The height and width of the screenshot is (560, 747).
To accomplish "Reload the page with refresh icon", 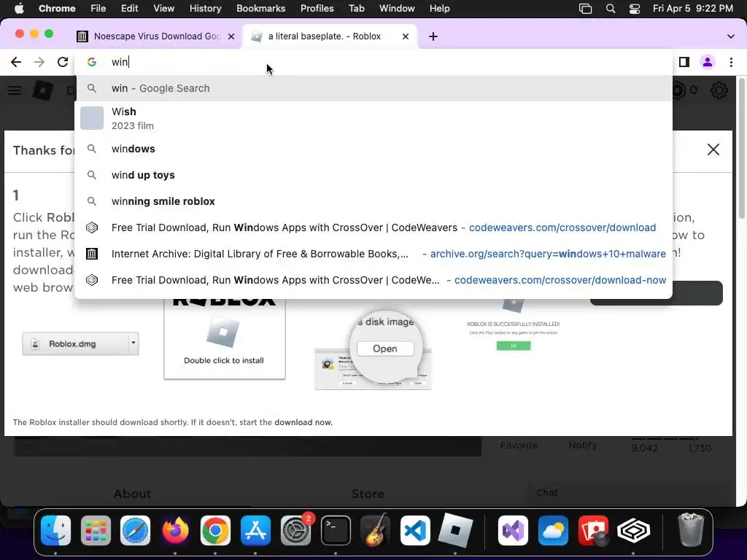I will (63, 62).
